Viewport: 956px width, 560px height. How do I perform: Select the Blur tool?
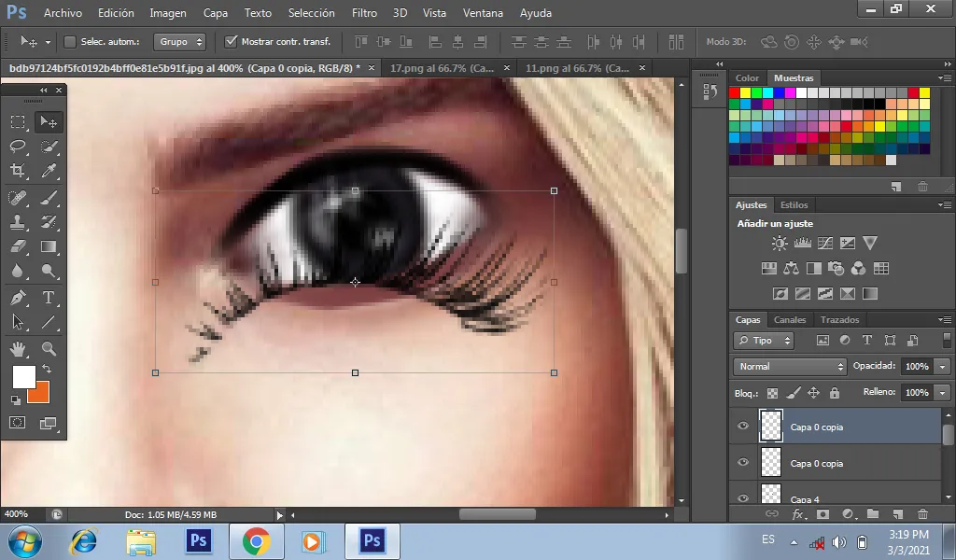19,272
